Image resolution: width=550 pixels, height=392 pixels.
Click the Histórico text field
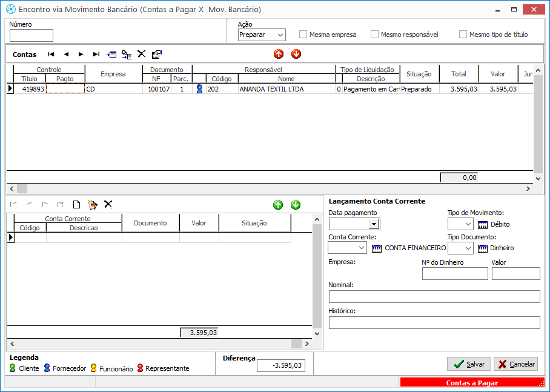[x=434, y=322]
